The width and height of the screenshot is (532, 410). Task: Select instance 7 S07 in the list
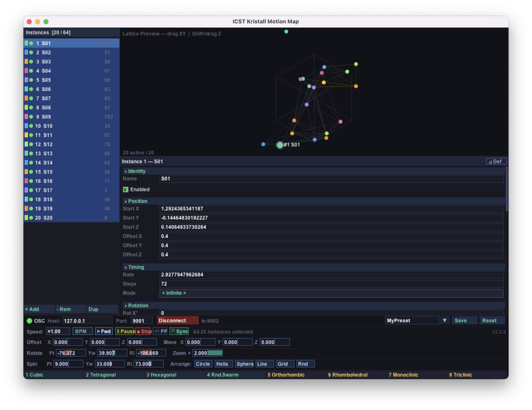click(71, 99)
